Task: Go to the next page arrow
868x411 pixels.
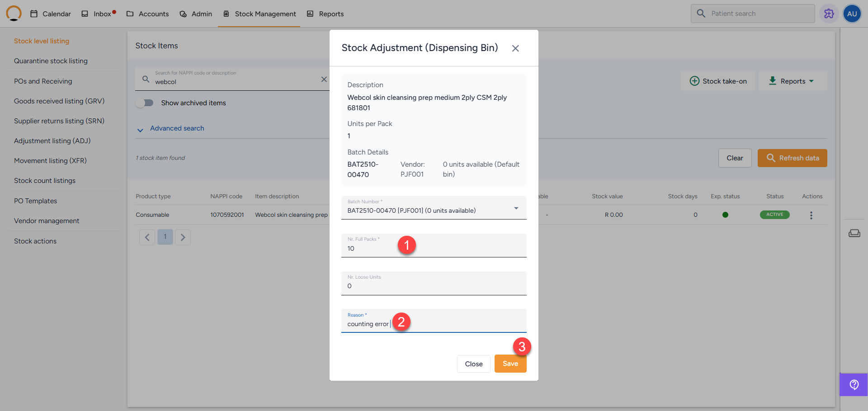Action: [183, 237]
